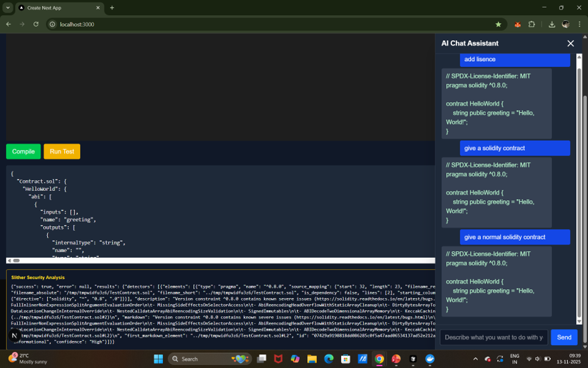This screenshot has width=588, height=368.
Task: Click the "name": "greeting" output line
Action: pyautogui.click(x=68, y=220)
